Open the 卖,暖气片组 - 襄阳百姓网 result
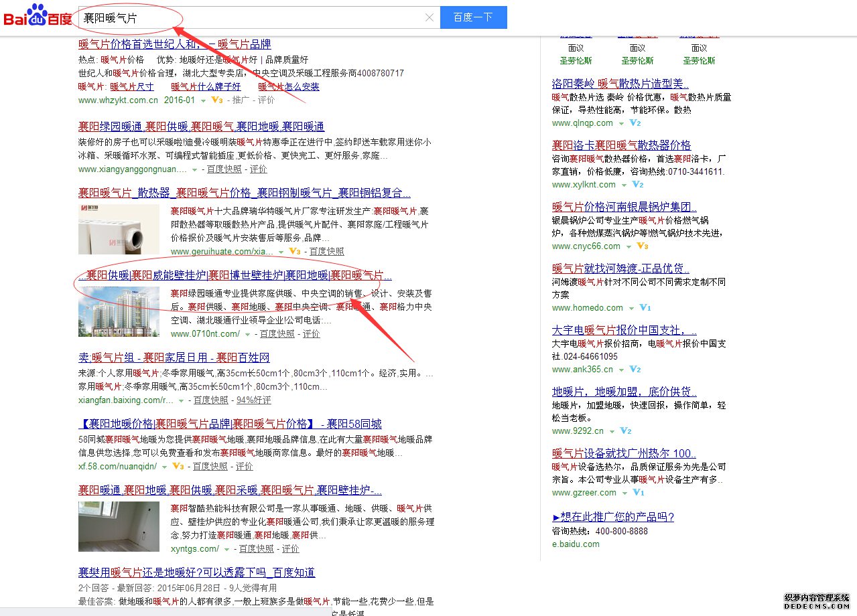The image size is (857, 616). 174,358
